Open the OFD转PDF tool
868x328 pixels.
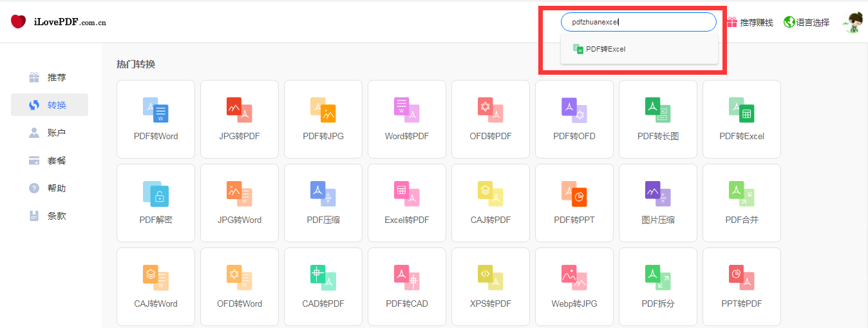[x=490, y=119]
